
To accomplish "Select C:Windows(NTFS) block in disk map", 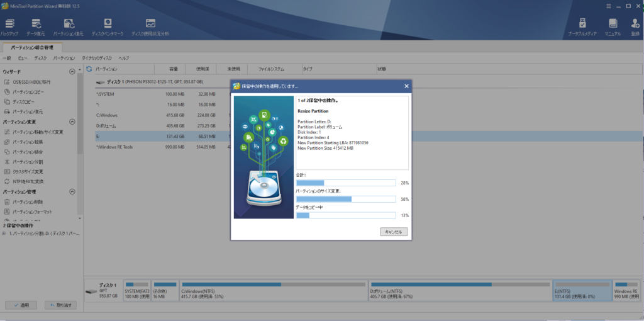I will pos(274,291).
